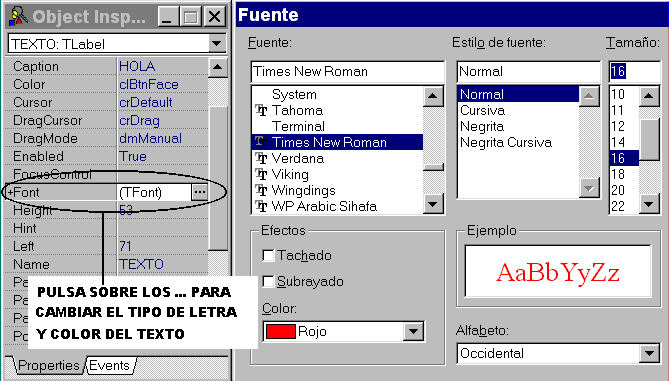Viewport: 669px width, 381px height.
Task: Click the TrueType icon beside Tahoma
Action: [x=261, y=111]
